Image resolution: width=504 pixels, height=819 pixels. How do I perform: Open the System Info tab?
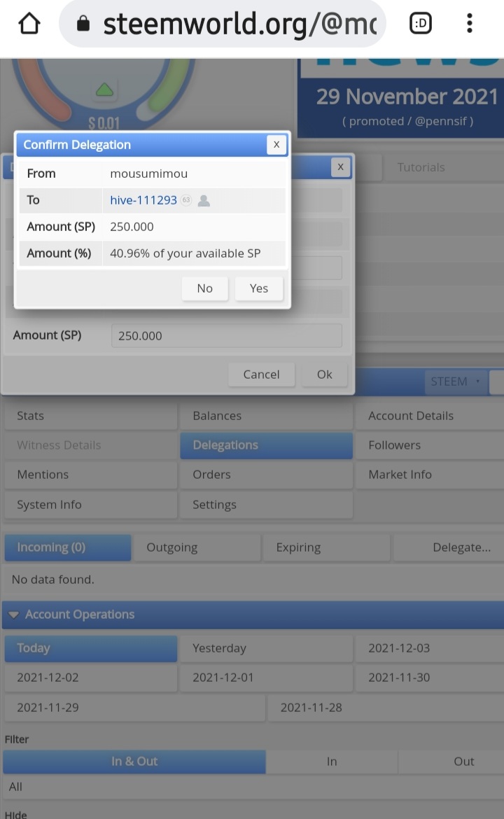(91, 505)
